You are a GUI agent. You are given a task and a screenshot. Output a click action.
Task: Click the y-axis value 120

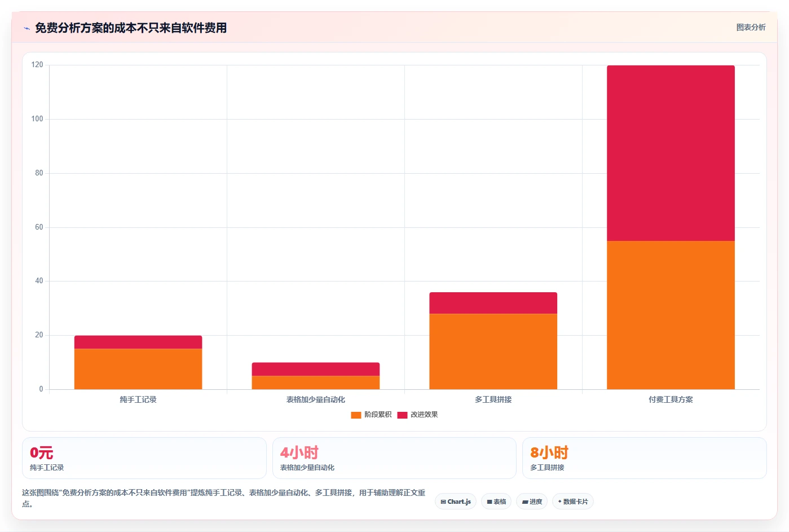coord(37,65)
